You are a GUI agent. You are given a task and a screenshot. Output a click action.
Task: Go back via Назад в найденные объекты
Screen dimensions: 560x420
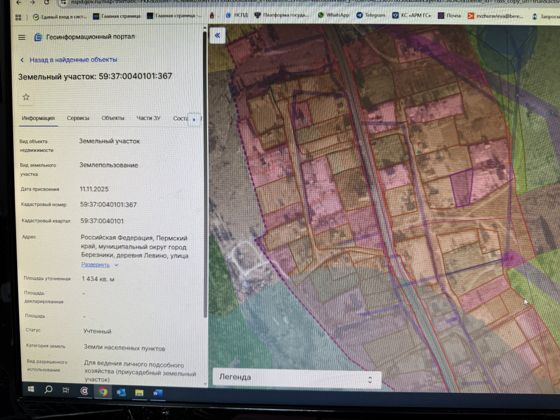(73, 60)
